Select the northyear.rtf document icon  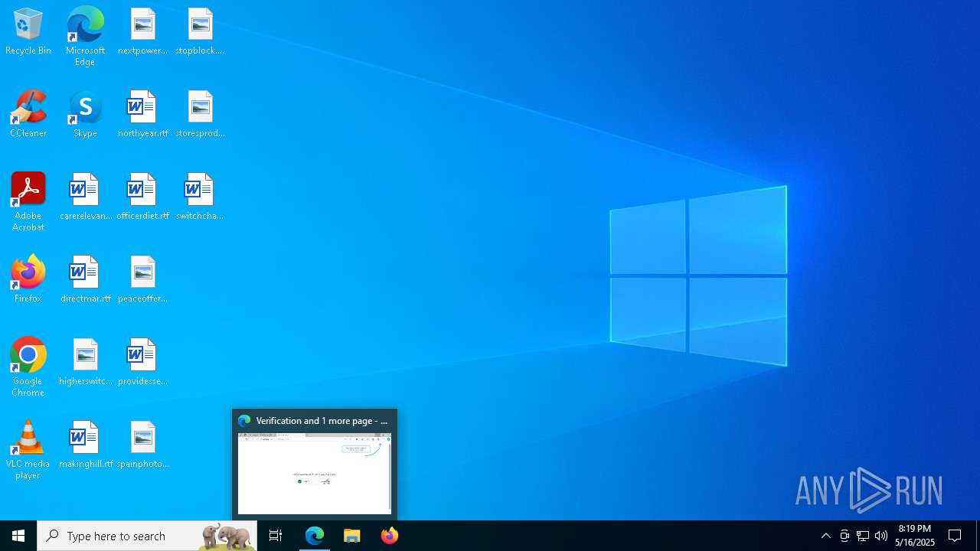142,115
